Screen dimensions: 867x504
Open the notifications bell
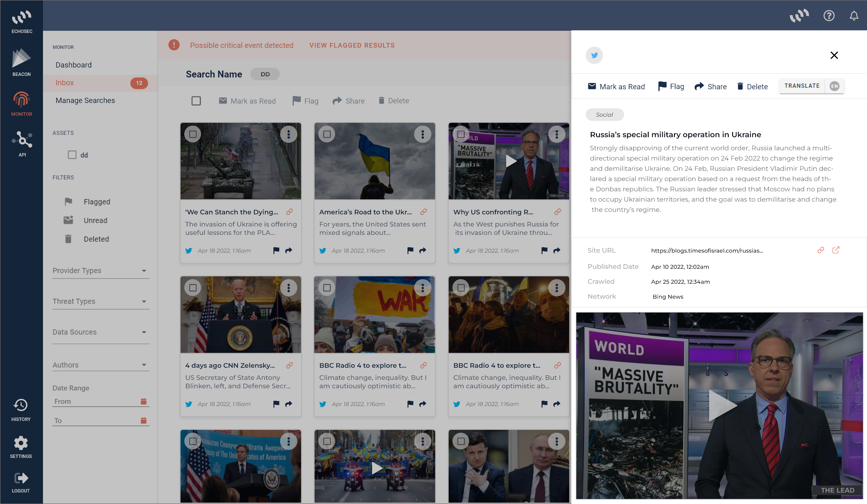(x=854, y=16)
